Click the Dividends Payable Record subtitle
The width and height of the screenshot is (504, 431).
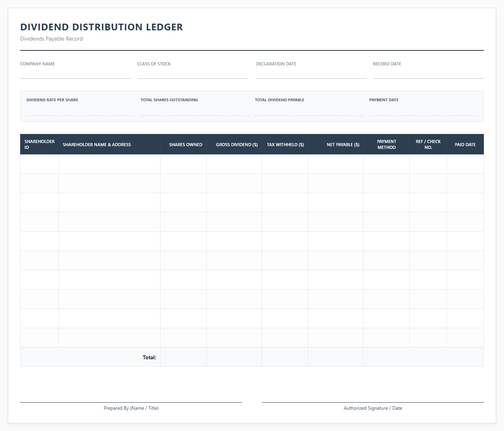(52, 39)
